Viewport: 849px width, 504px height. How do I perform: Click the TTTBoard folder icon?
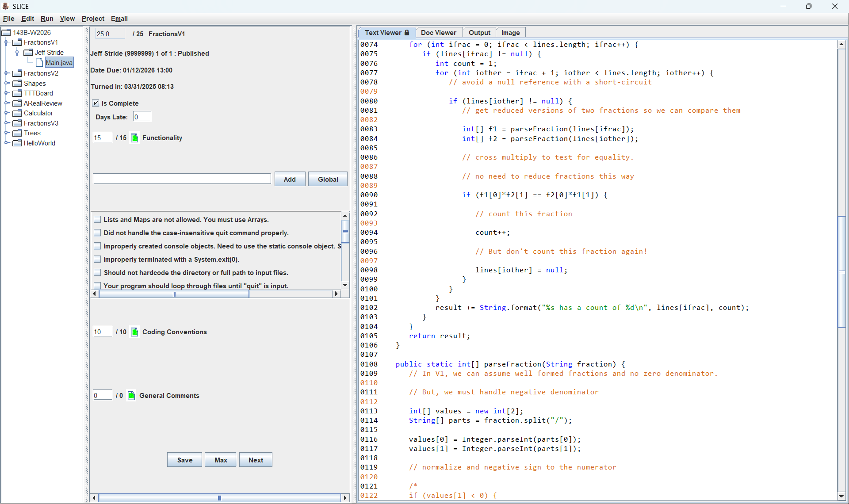click(x=17, y=93)
